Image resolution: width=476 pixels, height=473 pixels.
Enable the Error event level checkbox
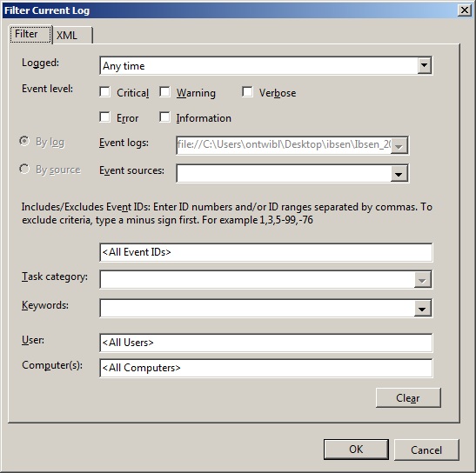click(x=104, y=117)
